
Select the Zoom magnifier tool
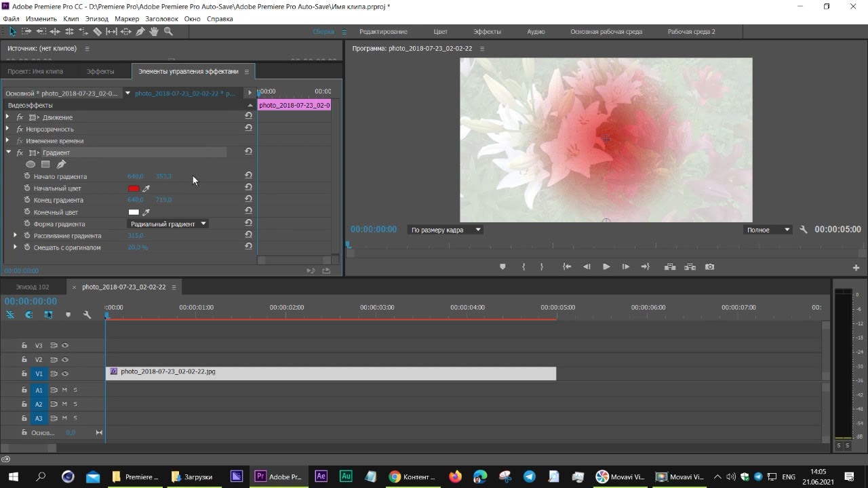(x=168, y=32)
